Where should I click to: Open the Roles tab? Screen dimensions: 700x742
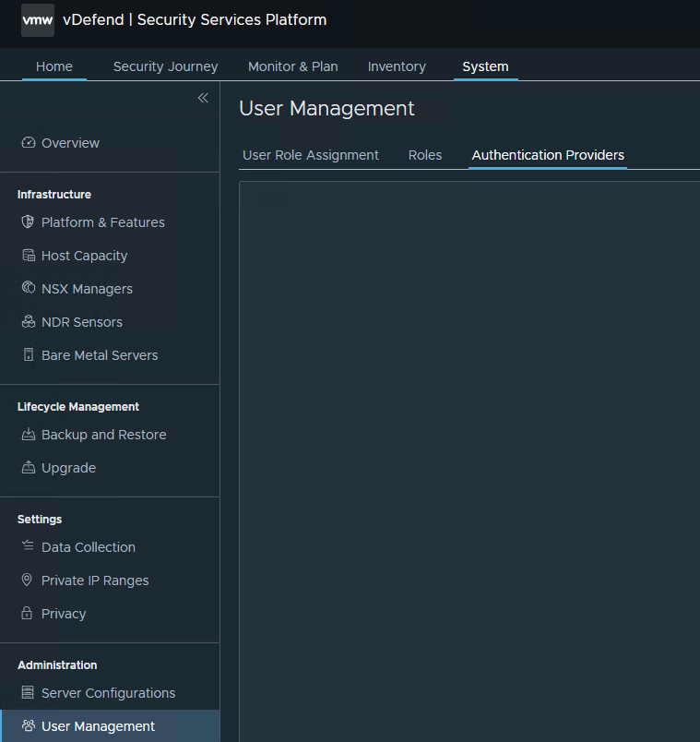(x=425, y=155)
